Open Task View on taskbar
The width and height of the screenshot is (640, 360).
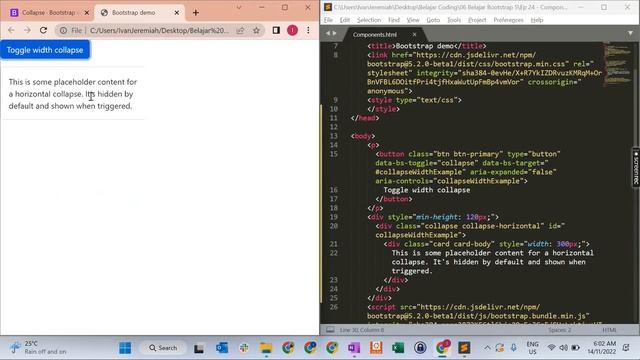[199, 348]
